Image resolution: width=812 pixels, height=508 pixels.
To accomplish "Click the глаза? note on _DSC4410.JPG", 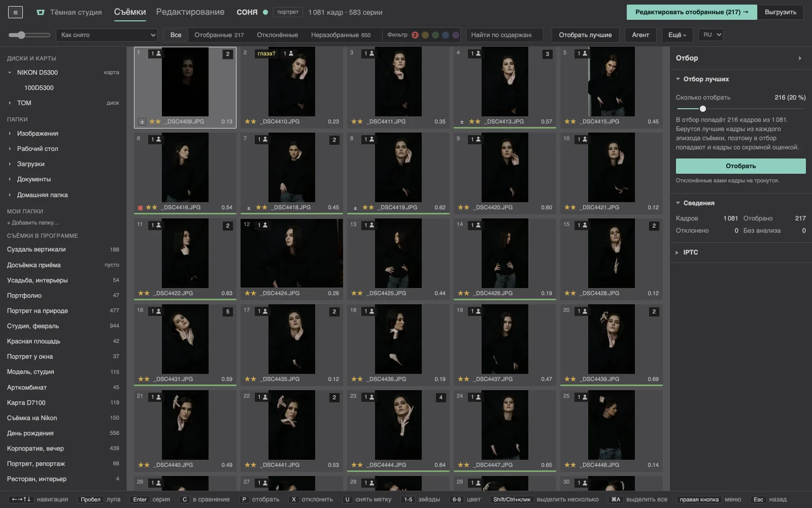I will click(266, 53).
